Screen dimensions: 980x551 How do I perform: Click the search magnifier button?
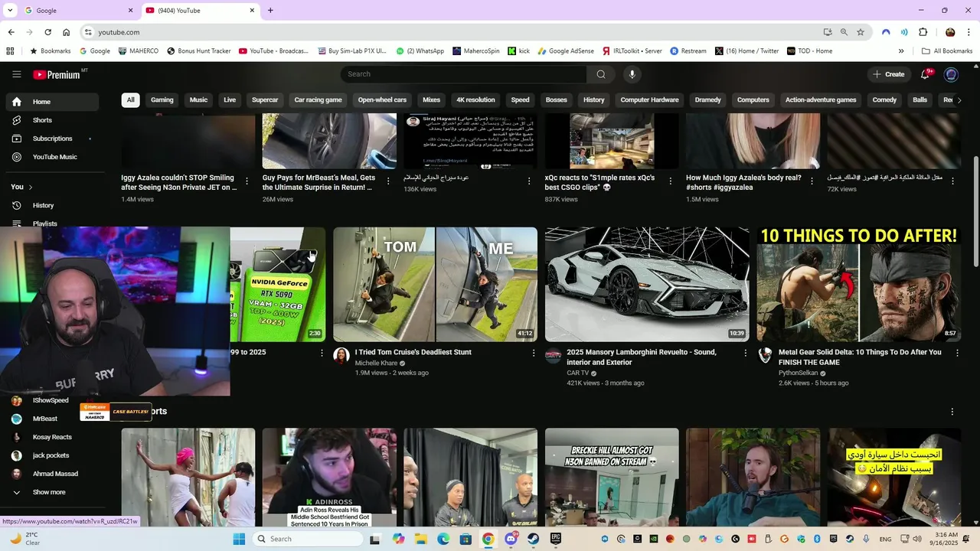[601, 74]
